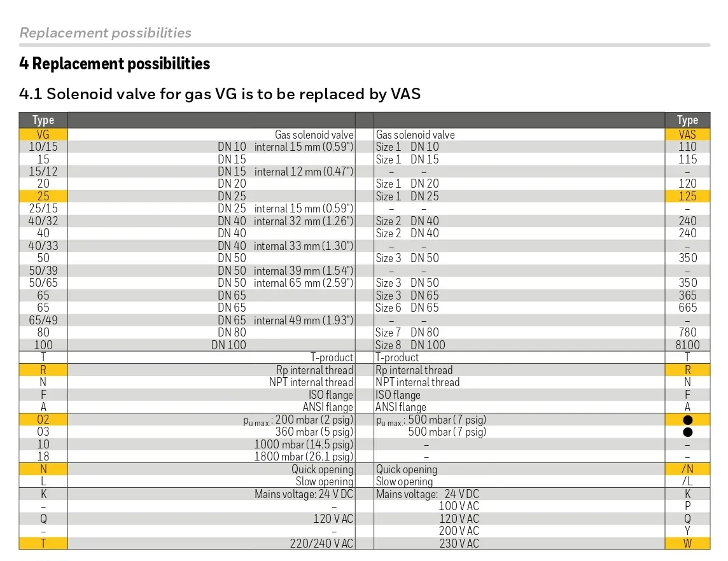Select the highlighted 02 pressure code cell
The height and width of the screenshot is (561, 728).
click(x=43, y=420)
